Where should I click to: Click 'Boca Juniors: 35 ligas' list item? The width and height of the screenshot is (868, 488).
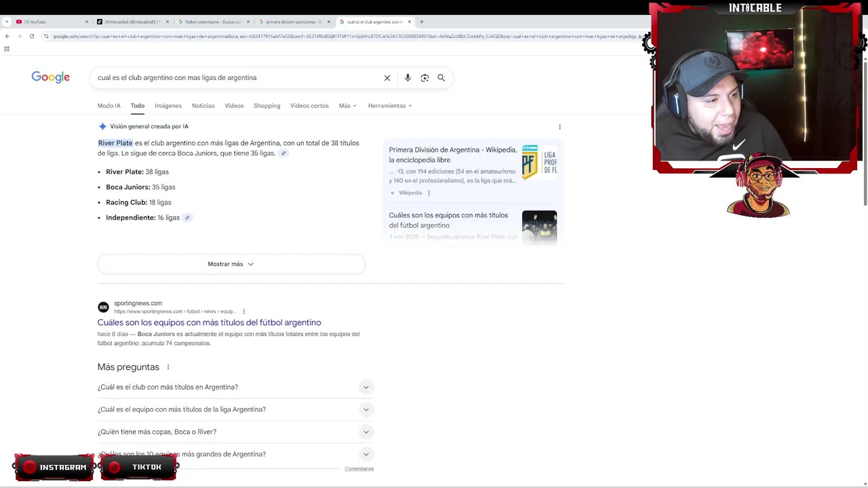pyautogui.click(x=140, y=187)
